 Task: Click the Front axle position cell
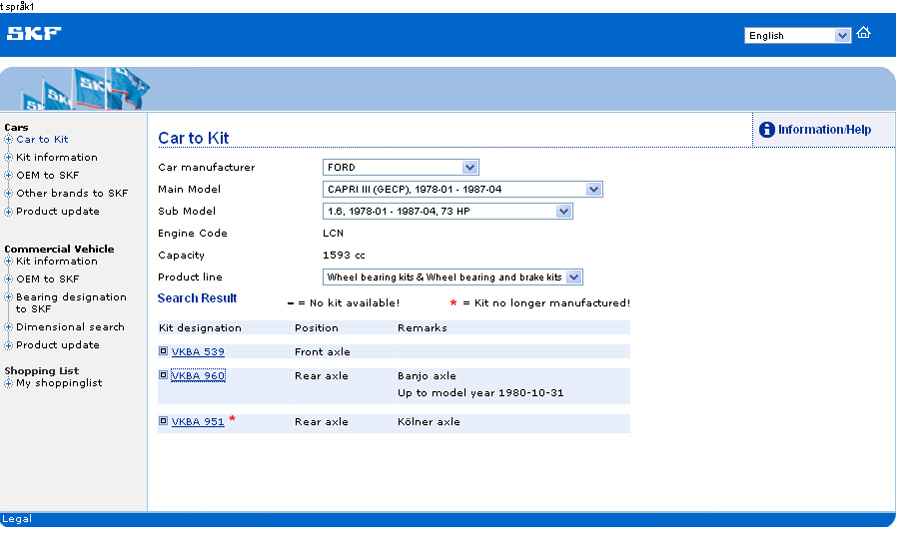[322, 352]
